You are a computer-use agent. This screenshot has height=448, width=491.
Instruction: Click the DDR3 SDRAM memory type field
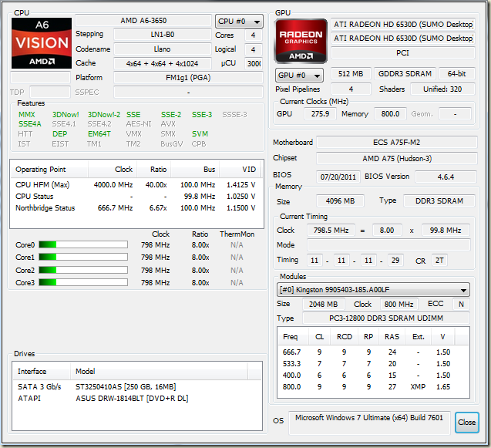click(439, 200)
